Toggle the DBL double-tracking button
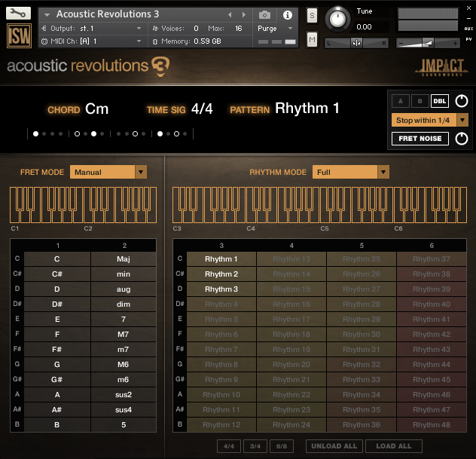The width and height of the screenshot is (476, 459). [439, 101]
